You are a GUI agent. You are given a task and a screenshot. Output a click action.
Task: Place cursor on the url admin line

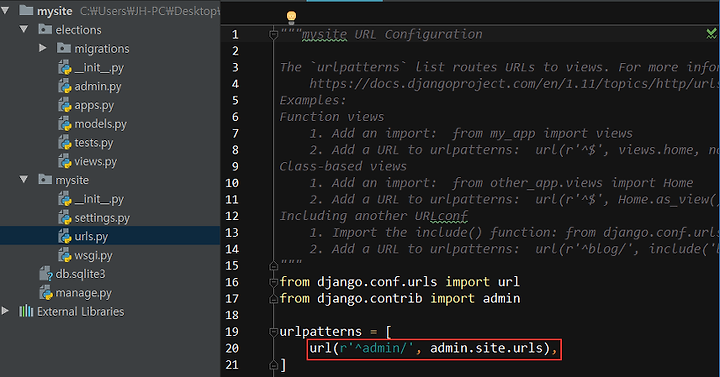point(433,348)
